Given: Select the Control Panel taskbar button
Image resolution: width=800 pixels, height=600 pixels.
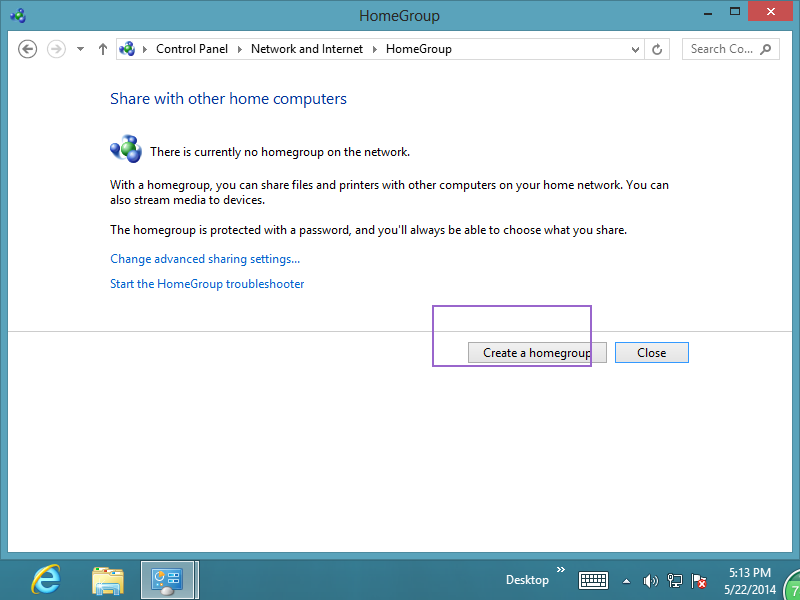Looking at the screenshot, I should pos(167,580).
